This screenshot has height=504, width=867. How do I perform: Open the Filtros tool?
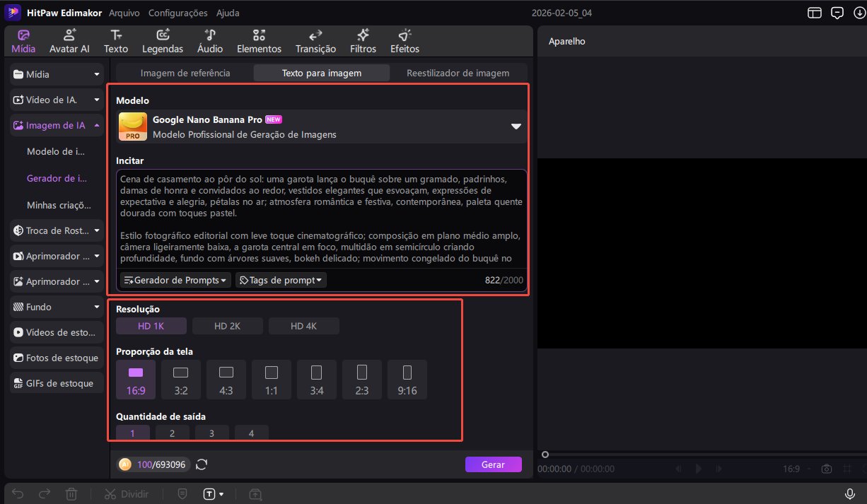click(363, 41)
